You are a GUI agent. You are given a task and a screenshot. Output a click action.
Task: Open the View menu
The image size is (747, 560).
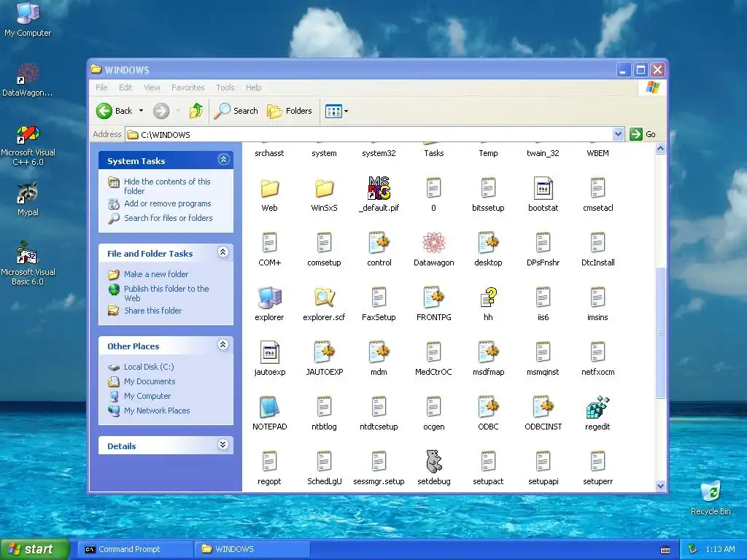(x=152, y=87)
